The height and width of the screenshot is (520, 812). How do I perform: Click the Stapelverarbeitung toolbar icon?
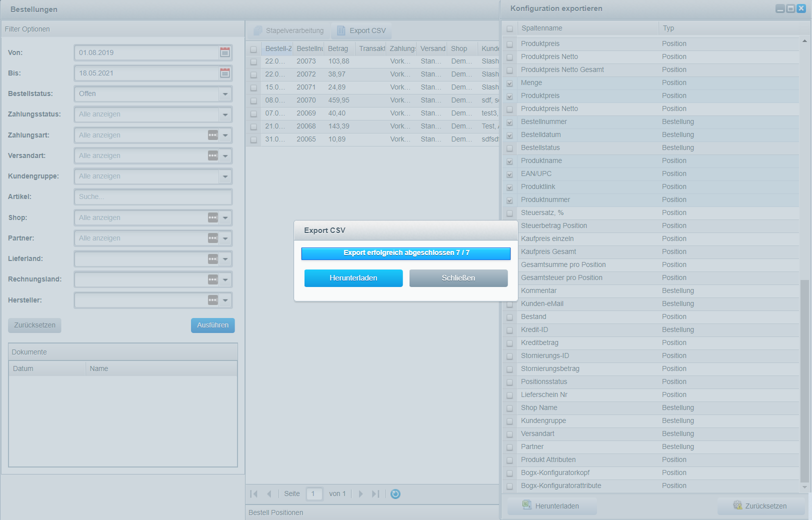(x=257, y=30)
